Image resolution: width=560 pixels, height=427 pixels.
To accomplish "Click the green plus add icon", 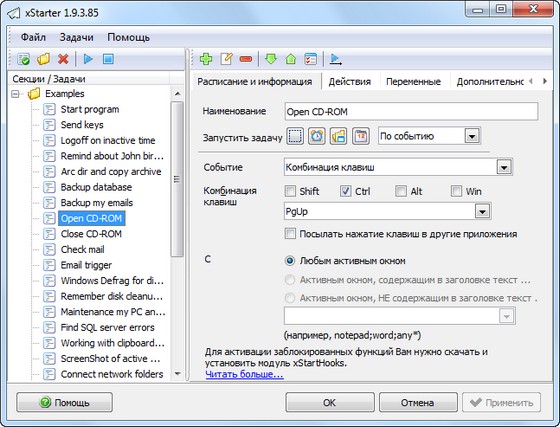I will click(x=206, y=59).
